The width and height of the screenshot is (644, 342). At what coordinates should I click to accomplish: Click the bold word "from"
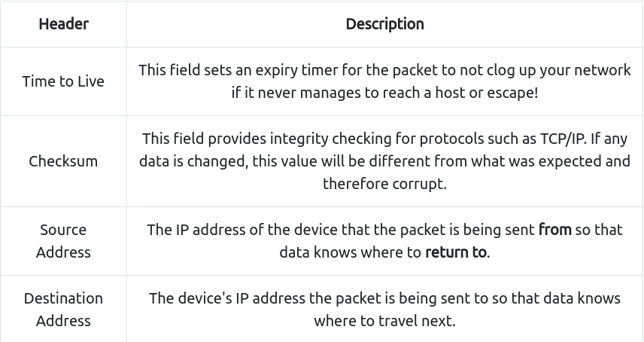click(x=554, y=230)
